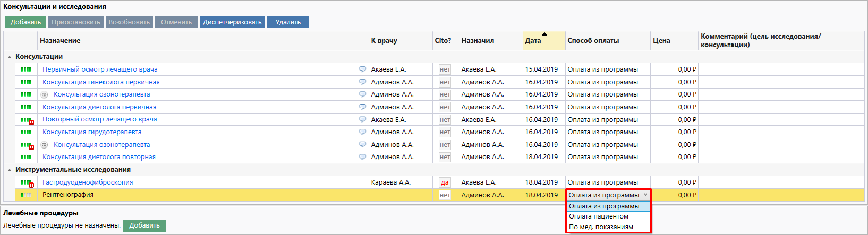868x235 pixels.
Task: Click status bars icon of Рентгенография row
Action: pyautogui.click(x=26, y=195)
